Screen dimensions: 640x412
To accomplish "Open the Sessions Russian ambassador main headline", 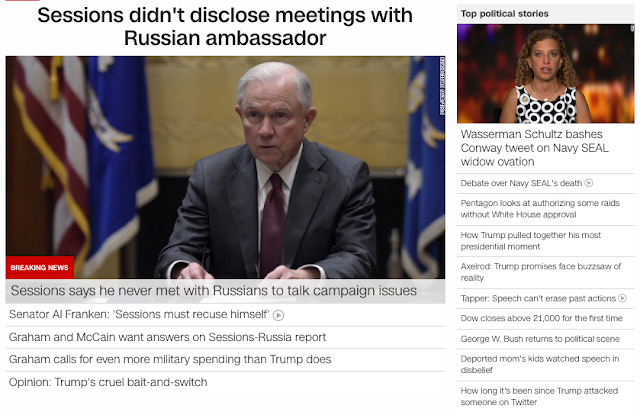I will pos(225,27).
